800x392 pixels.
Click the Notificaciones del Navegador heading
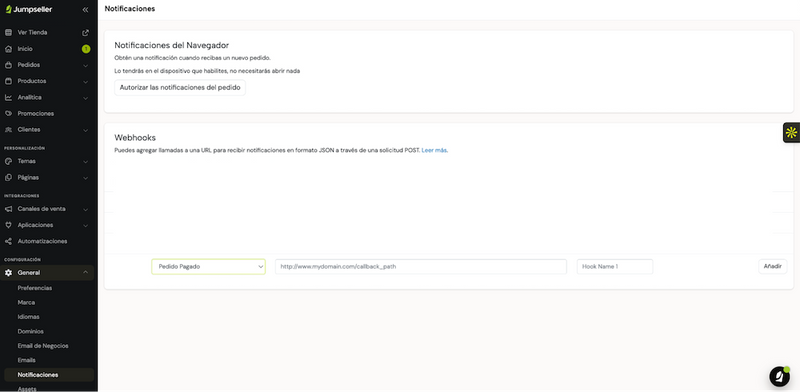coord(171,45)
